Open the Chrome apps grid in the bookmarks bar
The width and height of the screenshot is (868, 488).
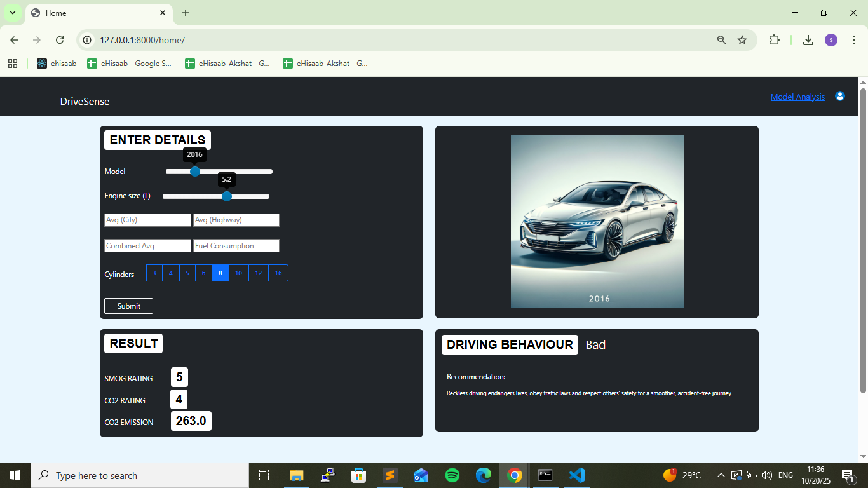click(13, 64)
